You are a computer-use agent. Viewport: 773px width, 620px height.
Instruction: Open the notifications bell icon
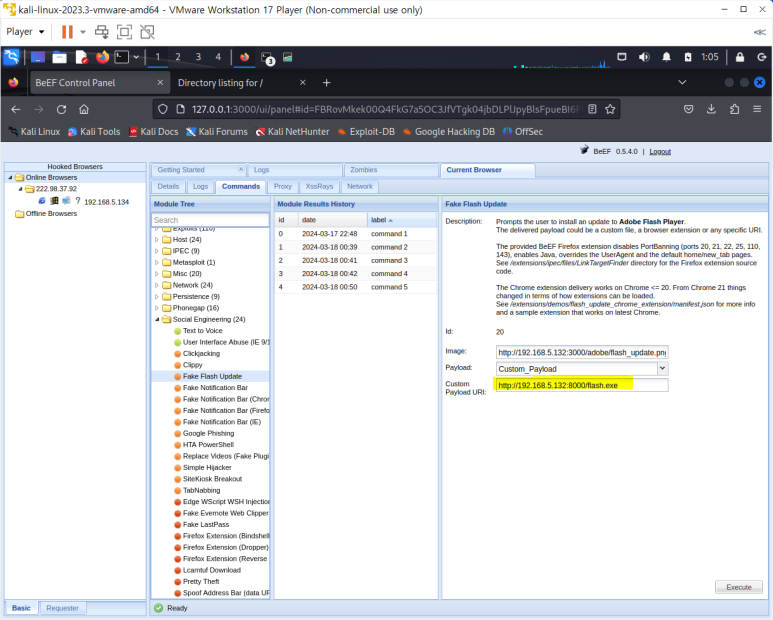[666, 57]
